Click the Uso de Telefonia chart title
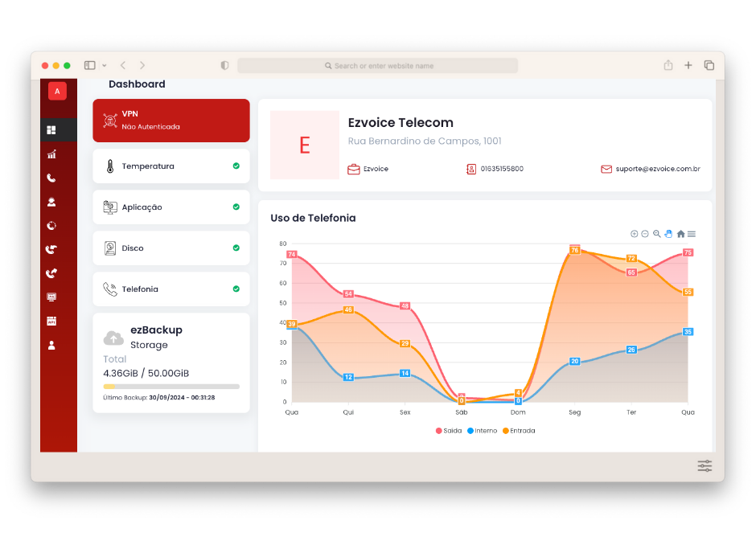 point(313,218)
